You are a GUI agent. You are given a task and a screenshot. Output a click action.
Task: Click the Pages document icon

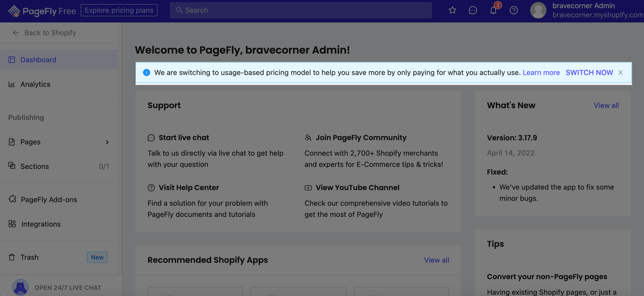pos(12,142)
